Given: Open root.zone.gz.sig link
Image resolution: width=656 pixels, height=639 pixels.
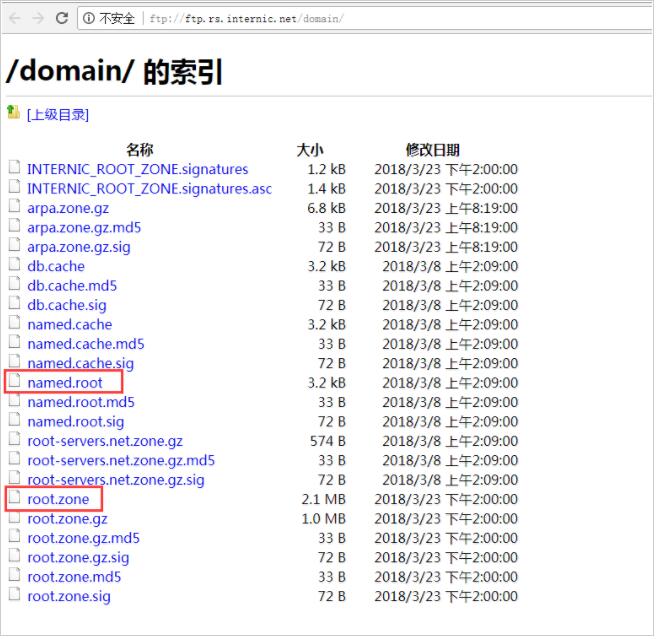Looking at the screenshot, I should click(x=78, y=558).
